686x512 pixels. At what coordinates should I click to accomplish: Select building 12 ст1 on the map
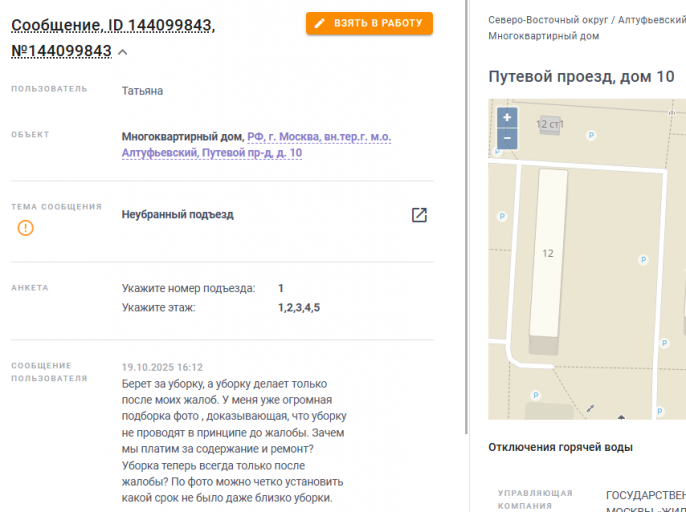pos(550,124)
